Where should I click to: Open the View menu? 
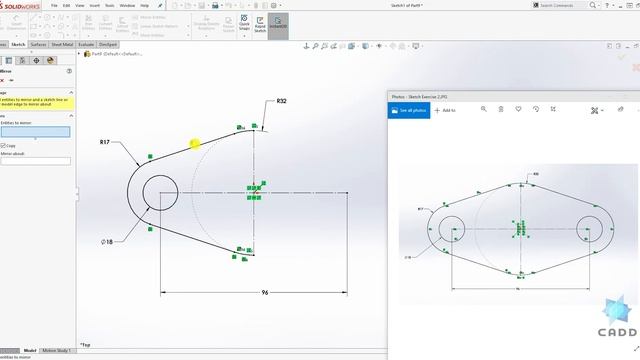pos(80,6)
